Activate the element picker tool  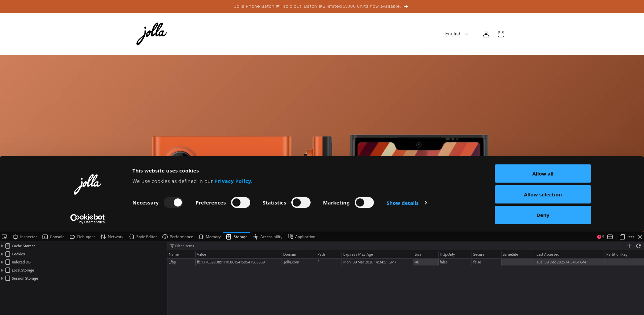pyautogui.click(x=4, y=237)
